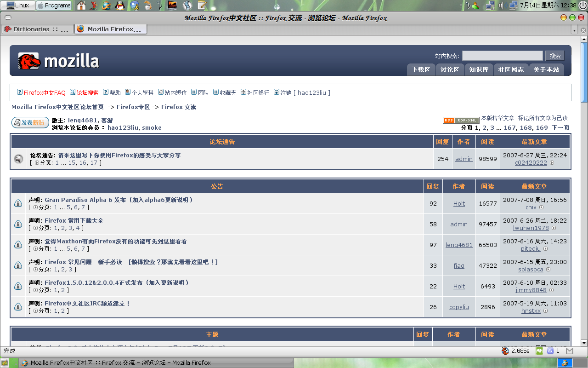Close the current browser tab
This screenshot has height=368, width=588.
tap(583, 29)
